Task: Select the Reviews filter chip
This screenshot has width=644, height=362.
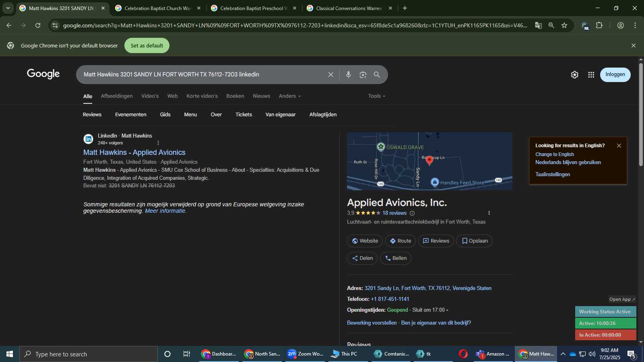Action: pyautogui.click(x=92, y=115)
